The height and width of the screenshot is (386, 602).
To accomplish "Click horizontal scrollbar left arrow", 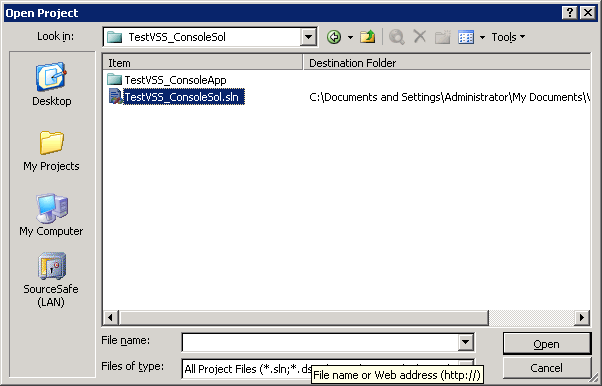I will 111,318.
